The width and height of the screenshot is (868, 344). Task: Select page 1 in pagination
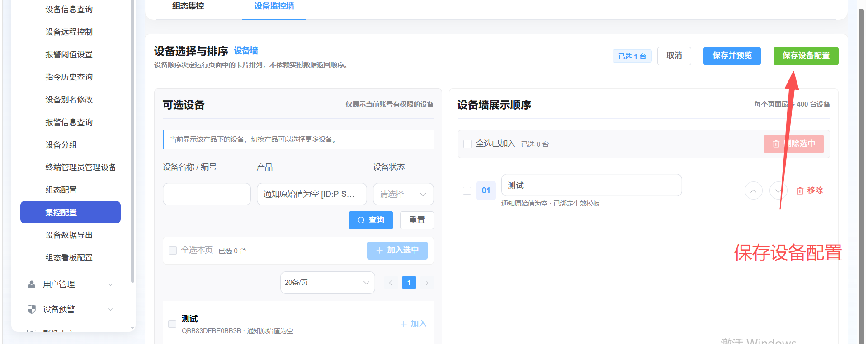[x=409, y=283]
